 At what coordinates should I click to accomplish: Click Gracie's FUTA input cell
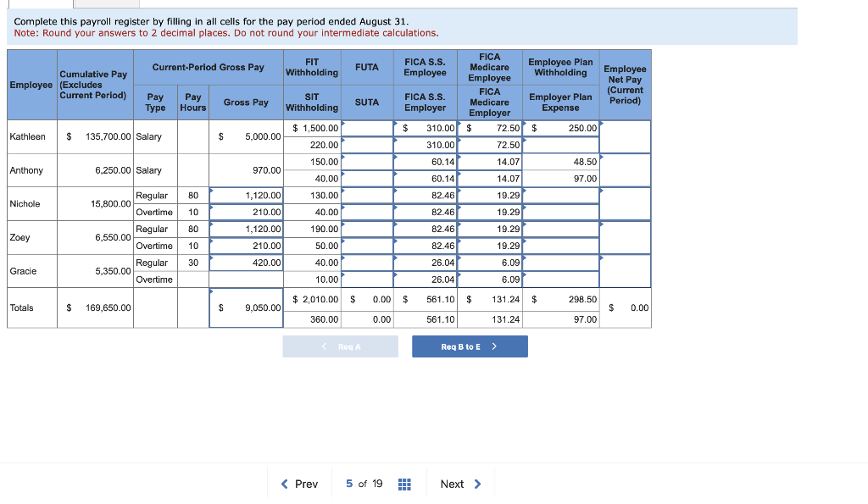coord(367,263)
